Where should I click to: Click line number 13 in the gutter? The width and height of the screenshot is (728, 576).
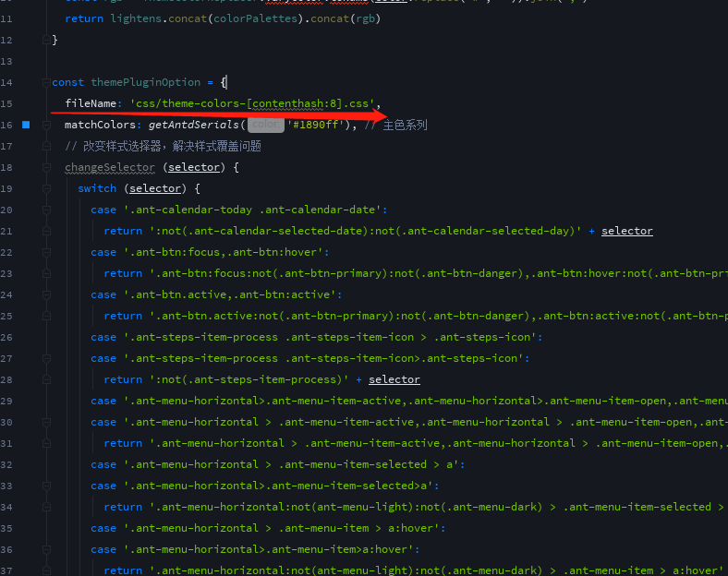coord(6,61)
